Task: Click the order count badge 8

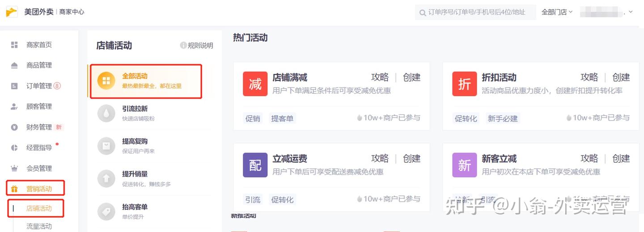Action: click(57, 86)
